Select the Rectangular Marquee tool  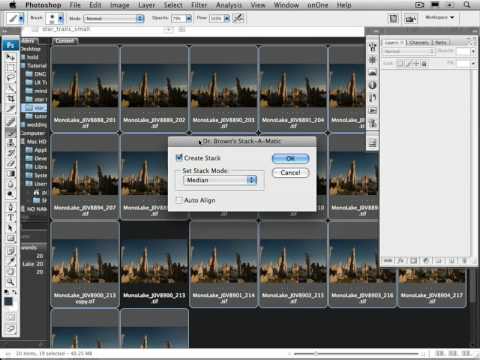tap(11, 68)
